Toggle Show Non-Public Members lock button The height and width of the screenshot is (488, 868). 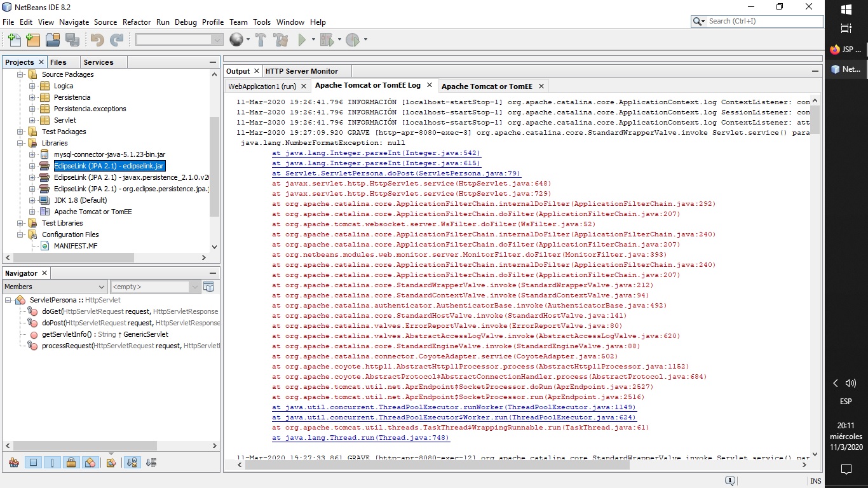tap(71, 463)
